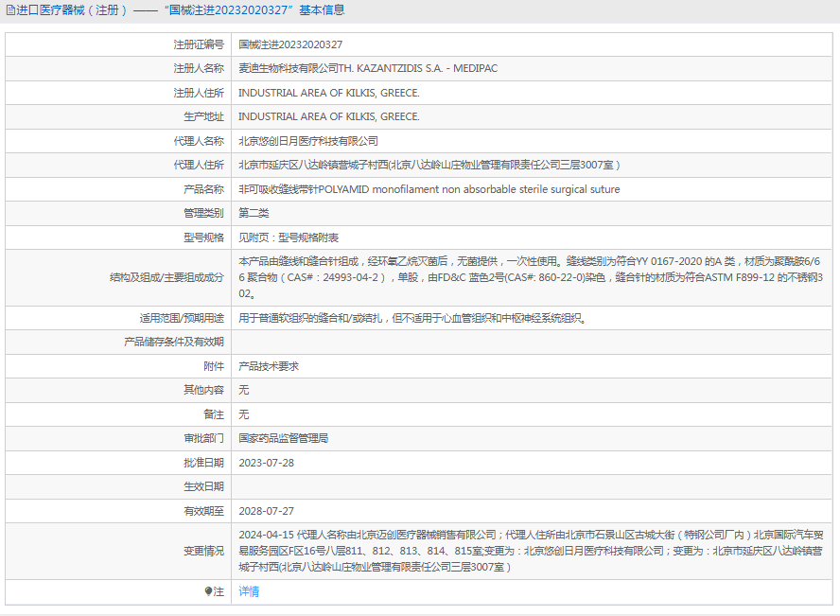Click the 代理人住所 address value
The image size is (840, 616).
(429, 165)
